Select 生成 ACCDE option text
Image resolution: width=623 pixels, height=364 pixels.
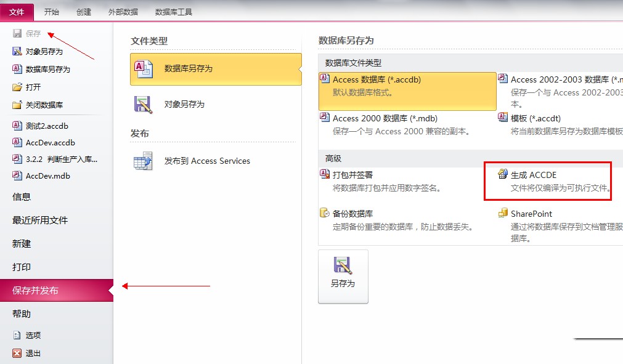(534, 175)
